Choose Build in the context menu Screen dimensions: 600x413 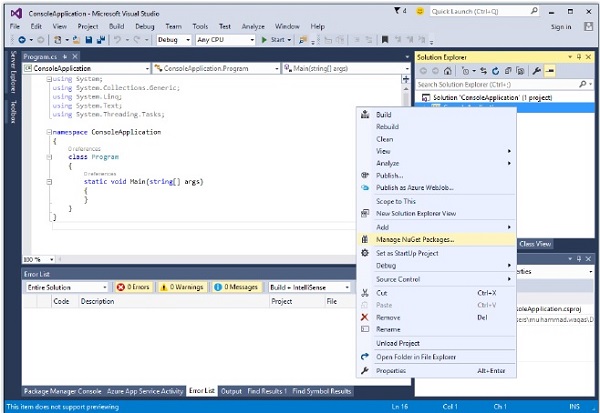coord(436,114)
